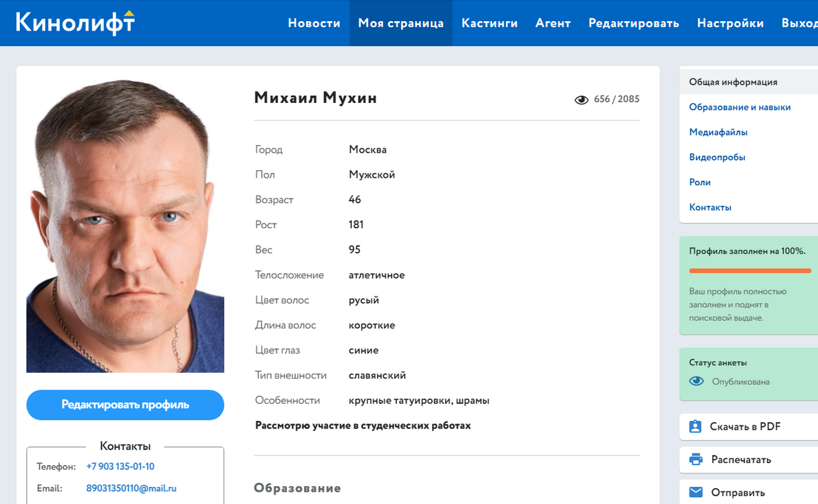Click the Статус анкеты eye icon
818x504 pixels.
pyautogui.click(x=696, y=381)
